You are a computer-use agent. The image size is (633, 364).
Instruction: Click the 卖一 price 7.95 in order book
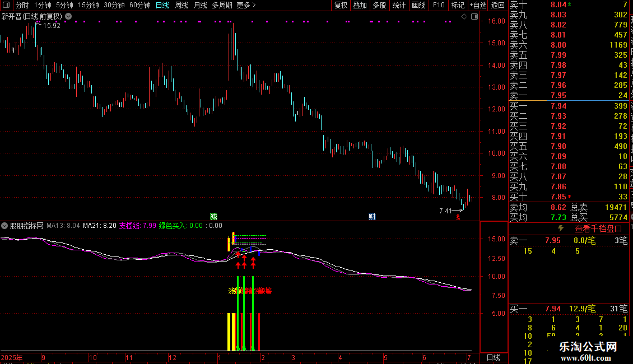558,95
